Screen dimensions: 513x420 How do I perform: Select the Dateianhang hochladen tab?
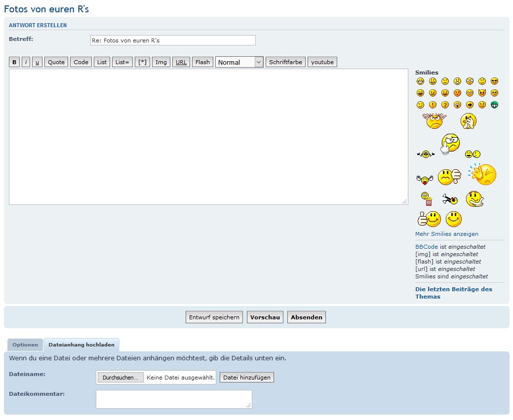pyautogui.click(x=81, y=345)
